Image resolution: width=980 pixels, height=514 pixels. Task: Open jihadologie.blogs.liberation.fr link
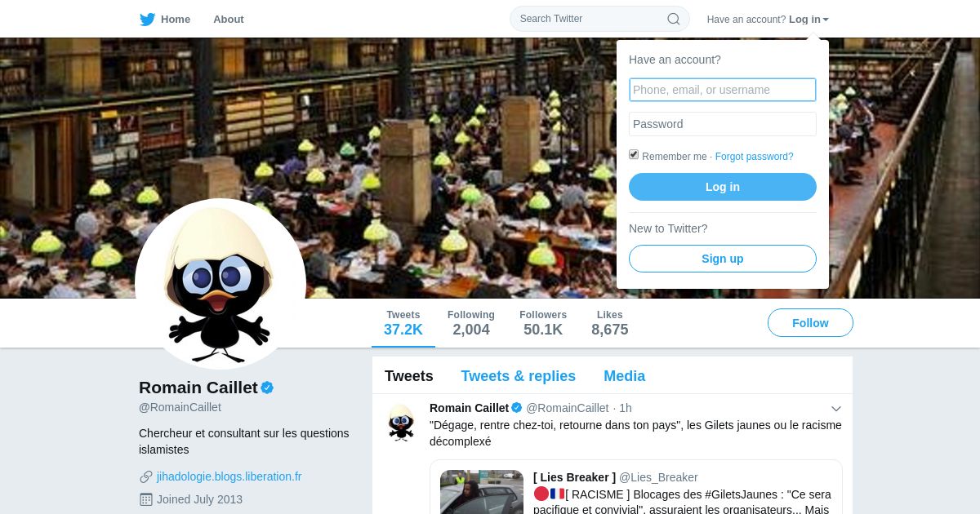[229, 476]
